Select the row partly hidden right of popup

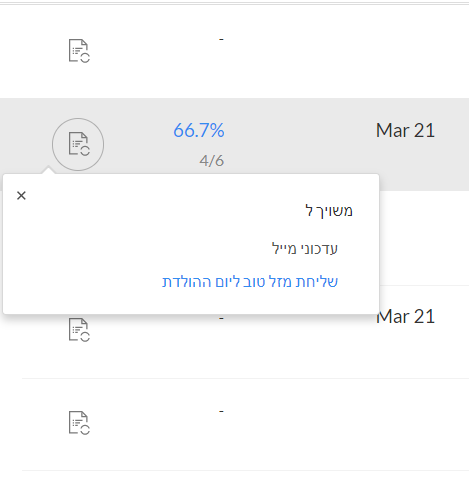pos(424,238)
